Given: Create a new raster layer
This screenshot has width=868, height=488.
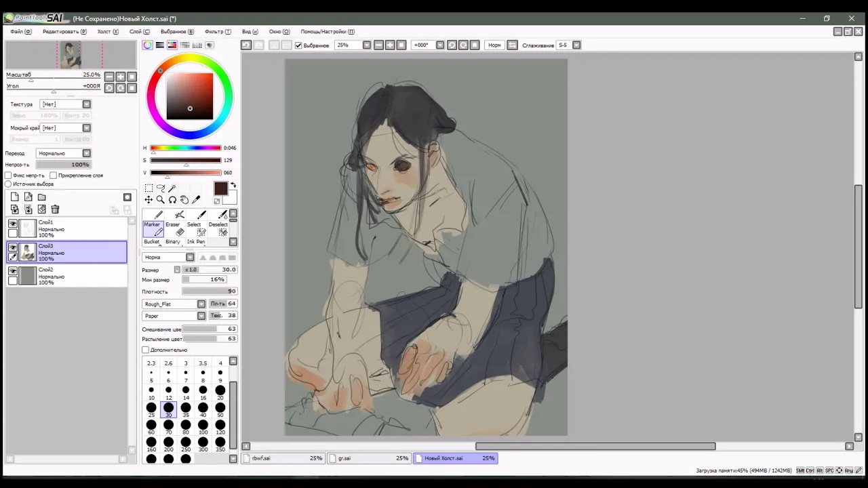Looking at the screenshot, I should tap(14, 197).
